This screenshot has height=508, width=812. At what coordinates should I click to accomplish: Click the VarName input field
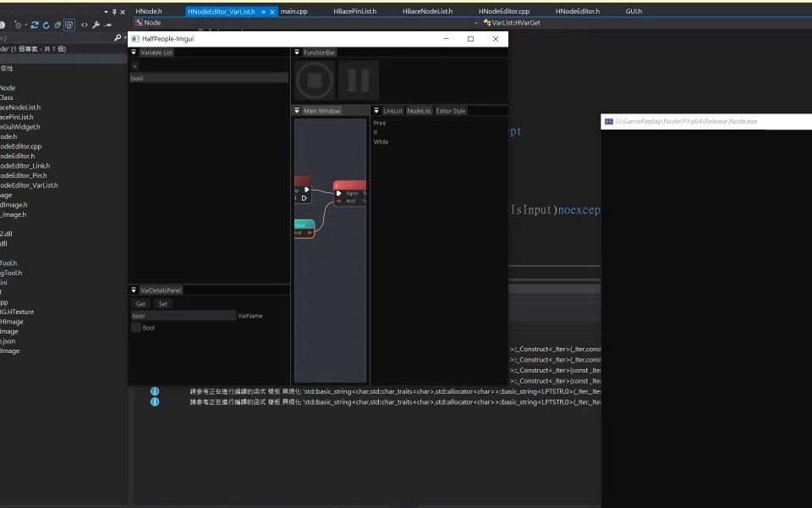pyautogui.click(x=184, y=316)
